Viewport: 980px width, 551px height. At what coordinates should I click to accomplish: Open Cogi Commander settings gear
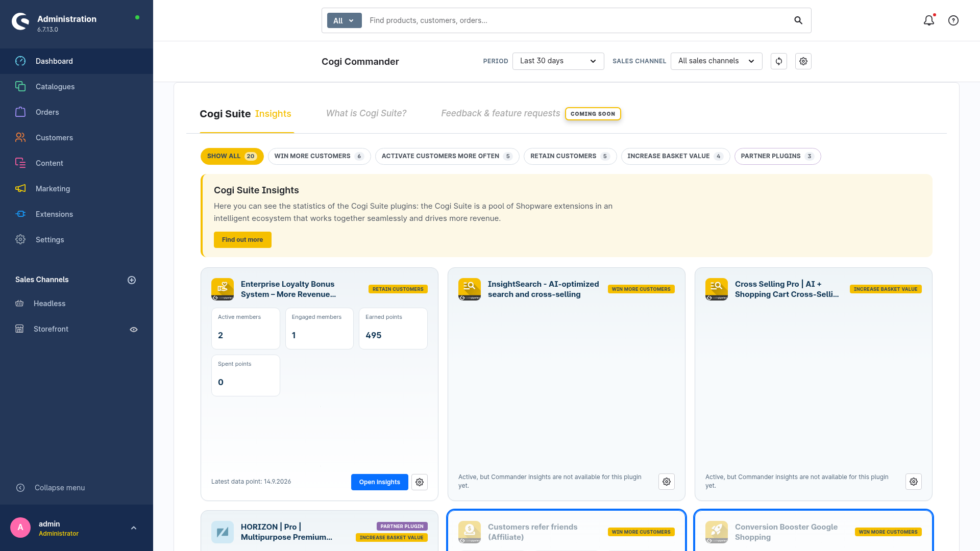pos(803,61)
